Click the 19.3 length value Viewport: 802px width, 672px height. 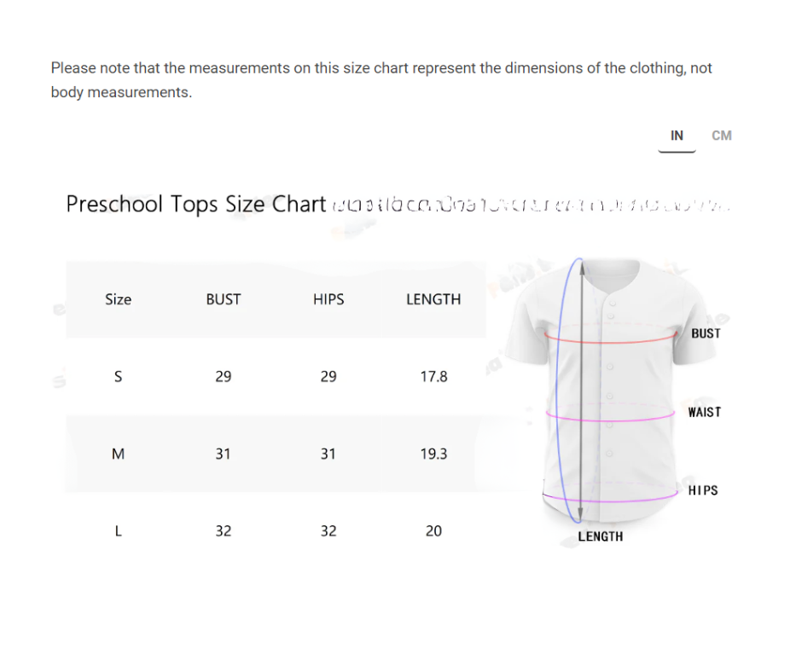[433, 454]
